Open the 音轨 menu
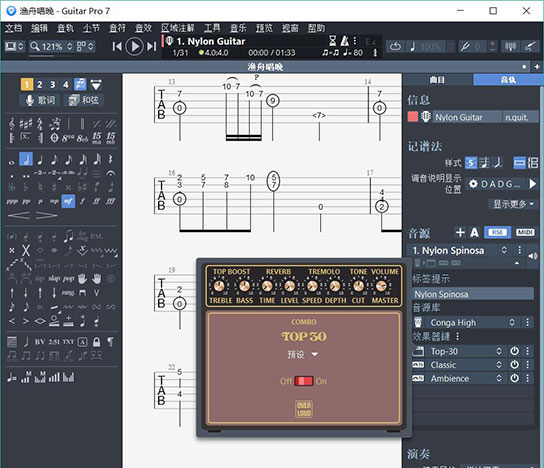Viewport: 544px width, 468px height. (x=65, y=28)
